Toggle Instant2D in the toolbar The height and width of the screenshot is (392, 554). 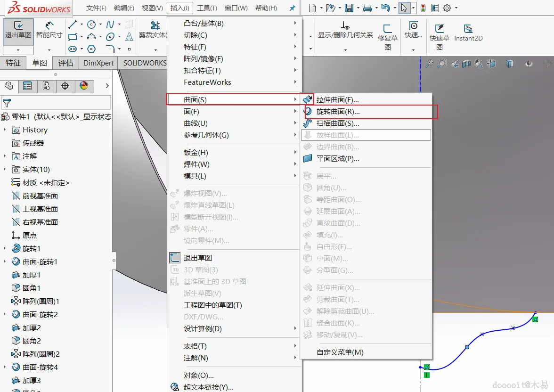[468, 33]
